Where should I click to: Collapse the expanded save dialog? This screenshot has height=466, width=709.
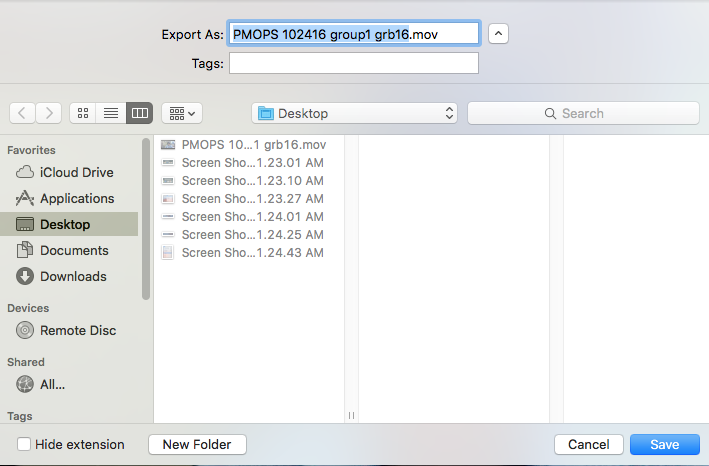click(498, 33)
